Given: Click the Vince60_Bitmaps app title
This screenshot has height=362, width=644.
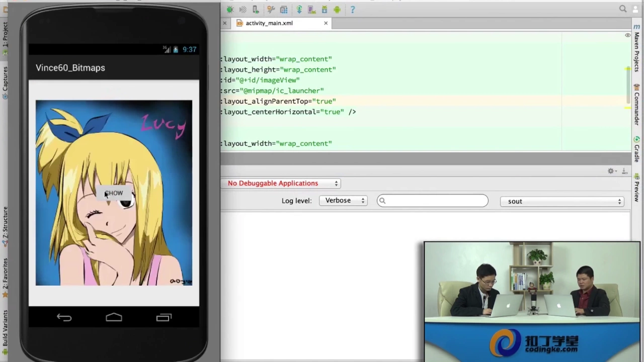Looking at the screenshot, I should (70, 68).
